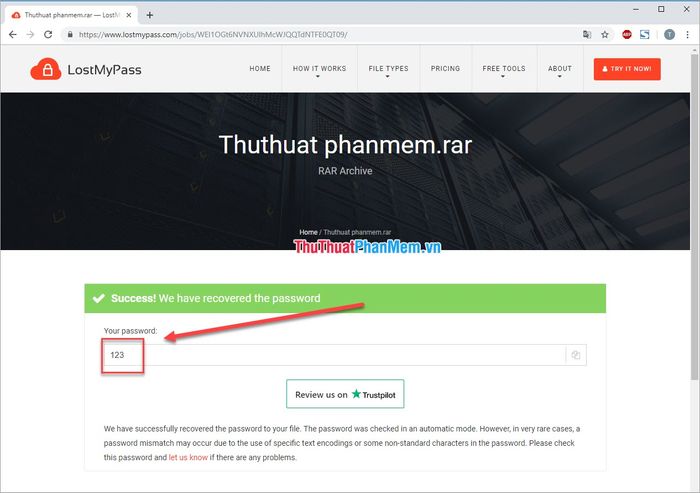Click the blue extension icon beside AdBlock
700x493 pixels.
[645, 34]
